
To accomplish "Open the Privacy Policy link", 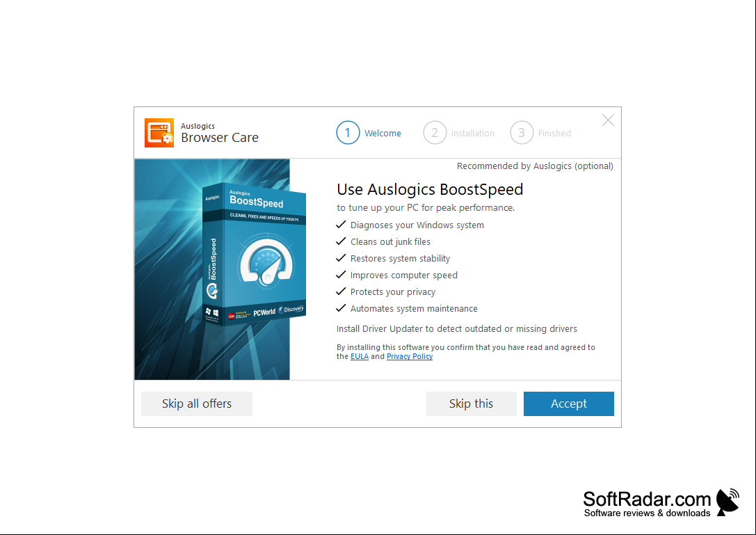I will click(410, 356).
